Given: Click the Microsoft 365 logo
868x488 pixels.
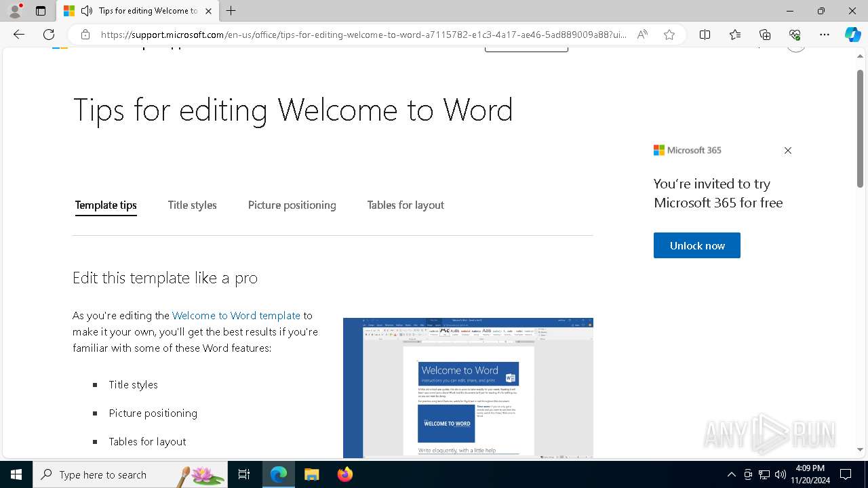Looking at the screenshot, I should pos(688,150).
